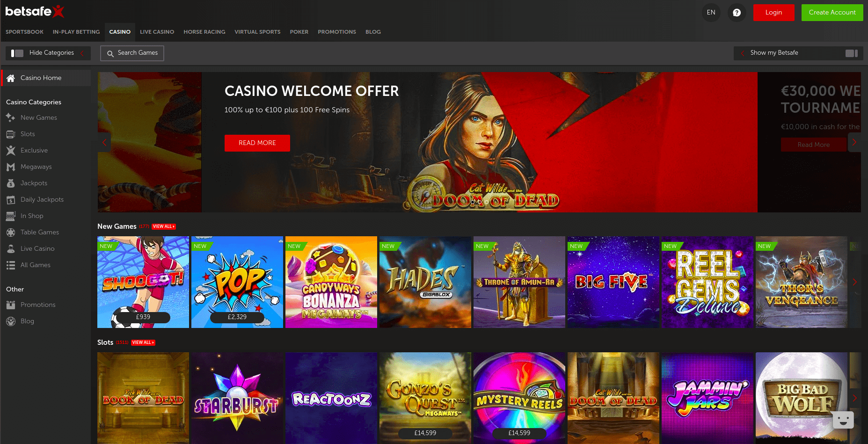The image size is (868, 444).
Task: Open the Table Games chip icon
Action: tap(11, 233)
